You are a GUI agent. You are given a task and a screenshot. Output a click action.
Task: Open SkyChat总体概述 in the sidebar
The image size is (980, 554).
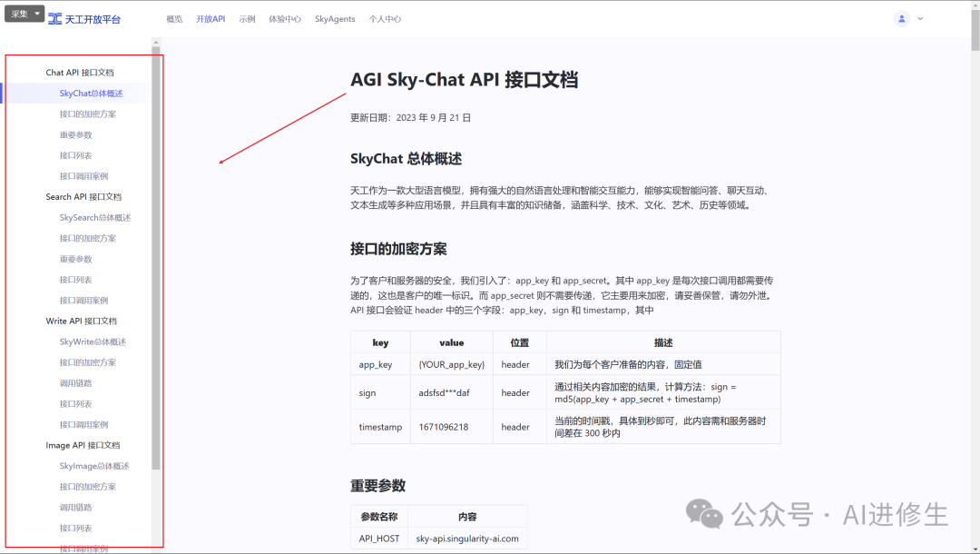click(x=92, y=94)
